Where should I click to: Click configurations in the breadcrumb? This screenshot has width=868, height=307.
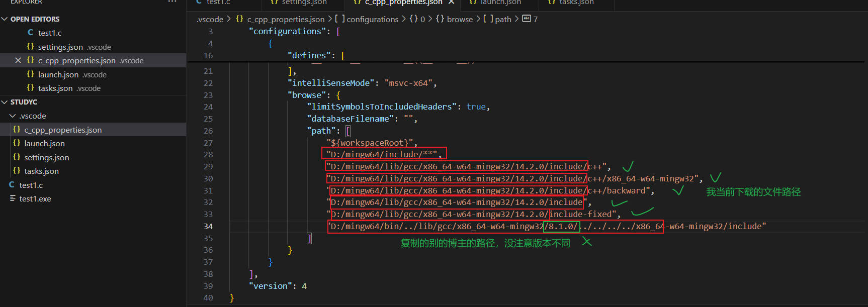(372, 19)
